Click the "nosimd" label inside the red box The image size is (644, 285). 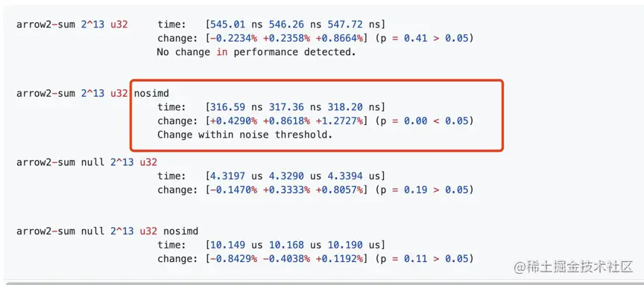tap(151, 94)
